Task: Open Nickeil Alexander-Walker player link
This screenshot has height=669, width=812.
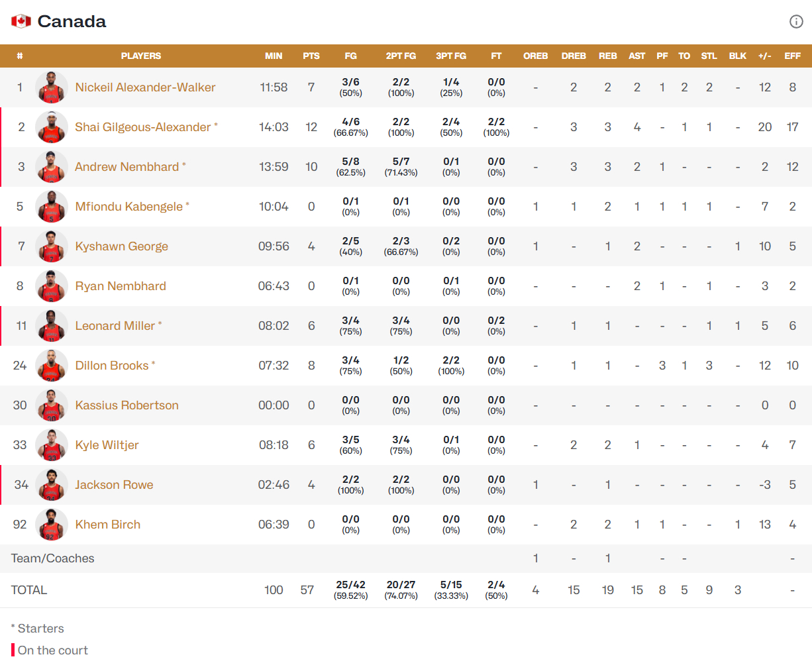Action: (x=145, y=87)
